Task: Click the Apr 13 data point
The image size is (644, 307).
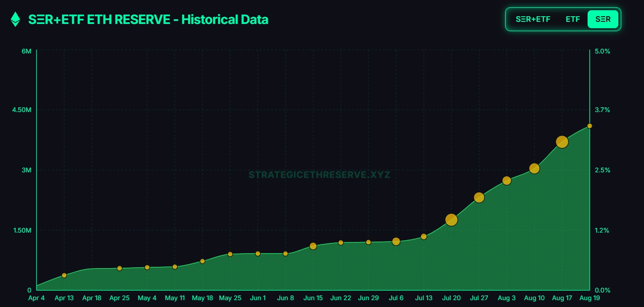Action: 64,275
